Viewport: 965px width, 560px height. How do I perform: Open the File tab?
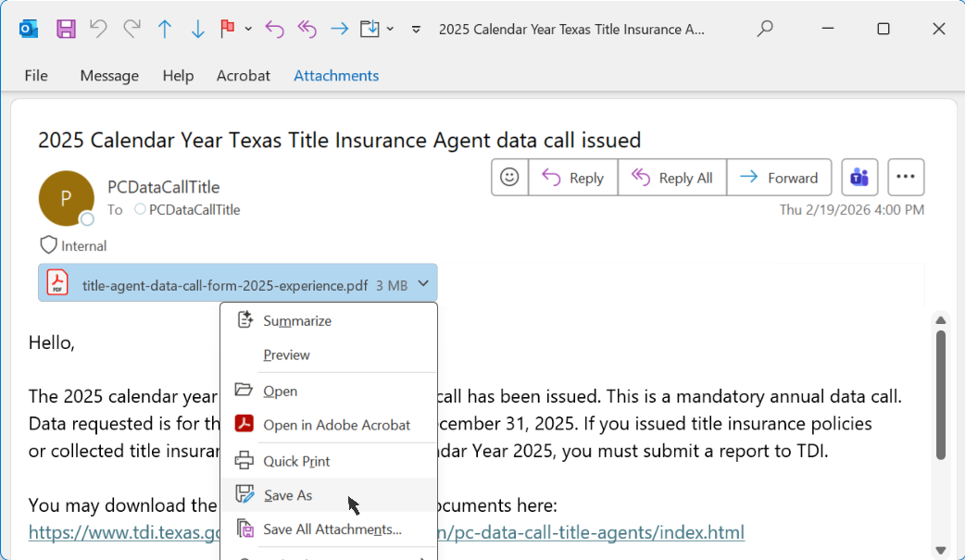coord(36,76)
